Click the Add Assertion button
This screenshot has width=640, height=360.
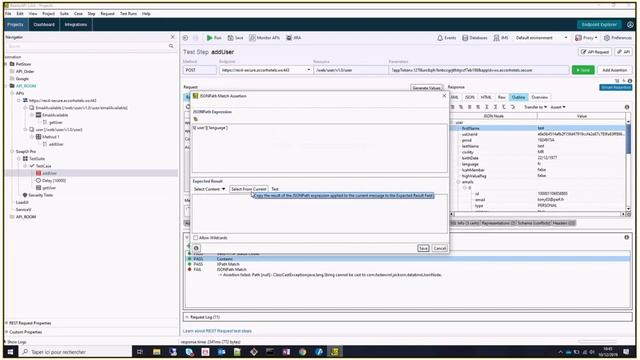(x=614, y=70)
